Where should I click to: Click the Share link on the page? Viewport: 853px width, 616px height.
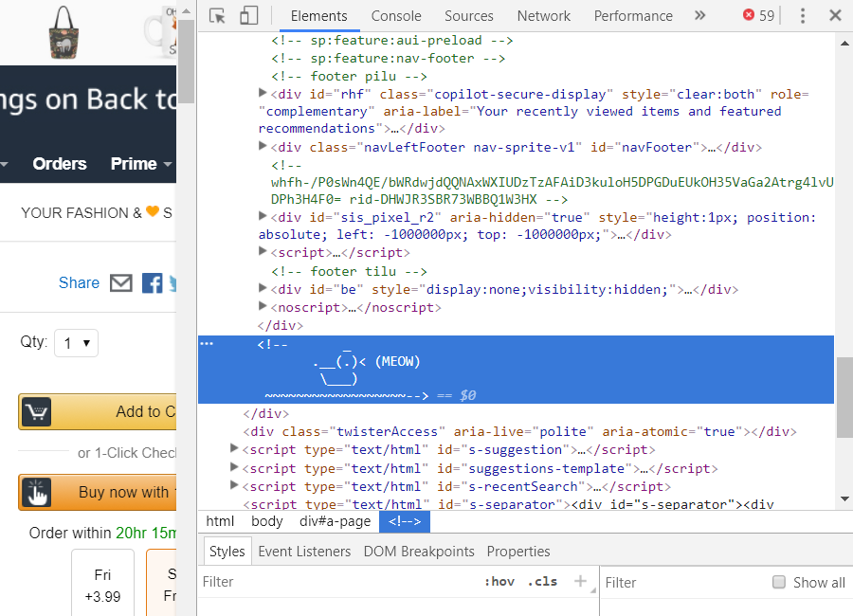(x=79, y=282)
